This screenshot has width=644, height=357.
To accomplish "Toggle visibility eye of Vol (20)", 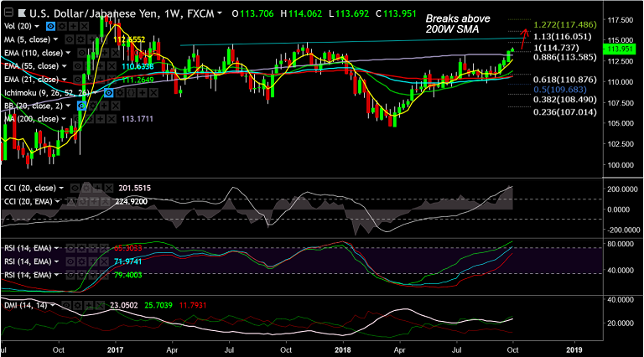I will 50,26.
